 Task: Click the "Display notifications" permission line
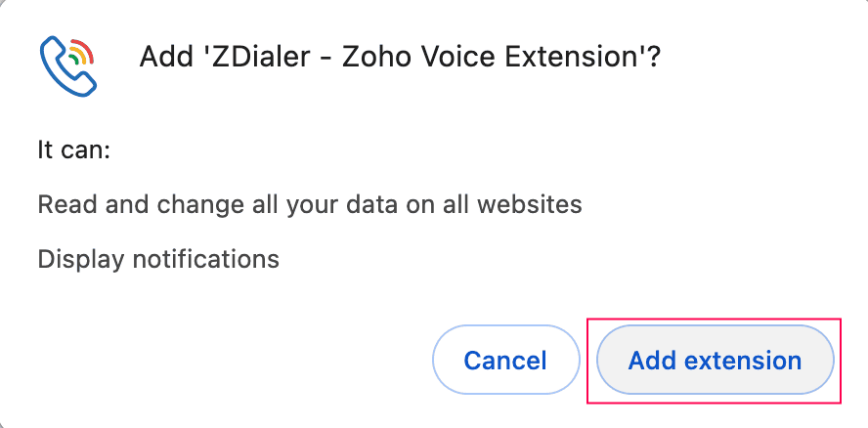pos(158,259)
